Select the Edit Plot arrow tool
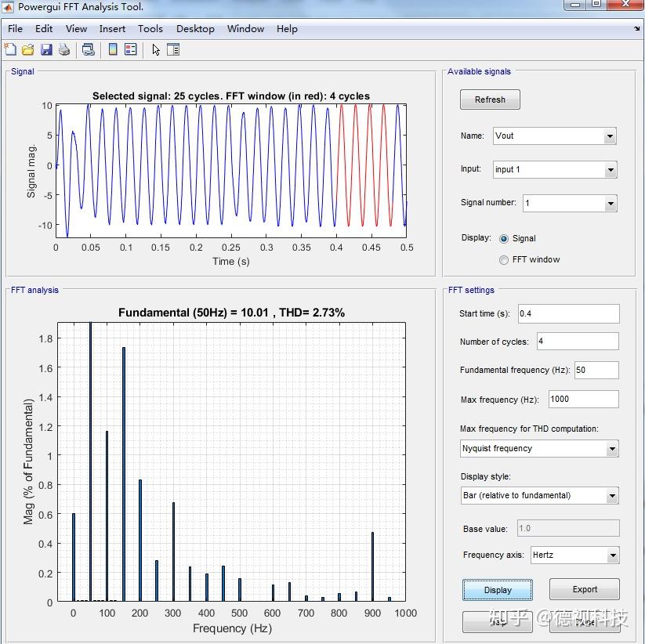This screenshot has height=644, width=645. 156,50
